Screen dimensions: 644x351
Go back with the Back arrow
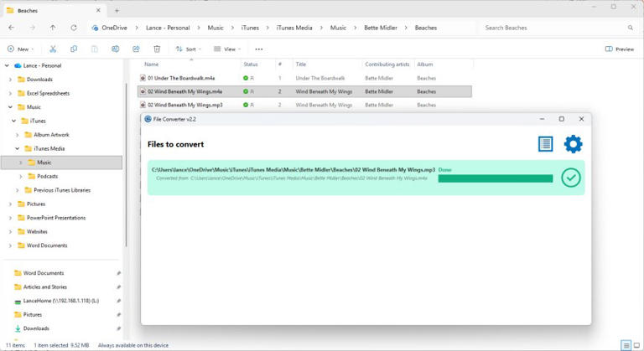coord(11,28)
